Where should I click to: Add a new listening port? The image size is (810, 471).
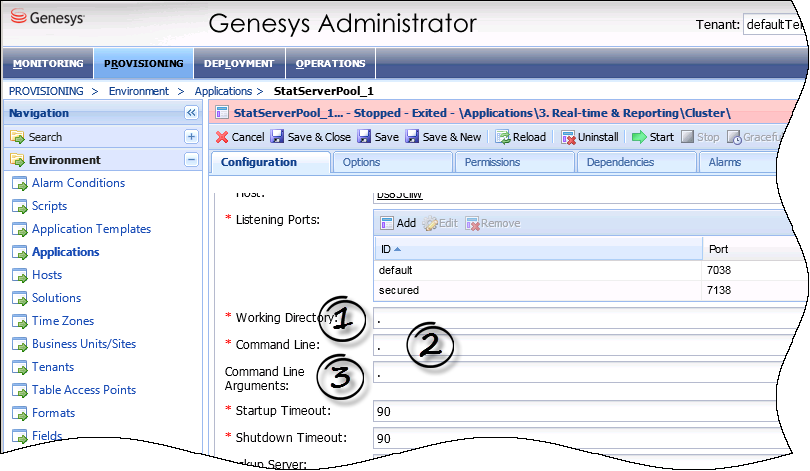pos(398,223)
